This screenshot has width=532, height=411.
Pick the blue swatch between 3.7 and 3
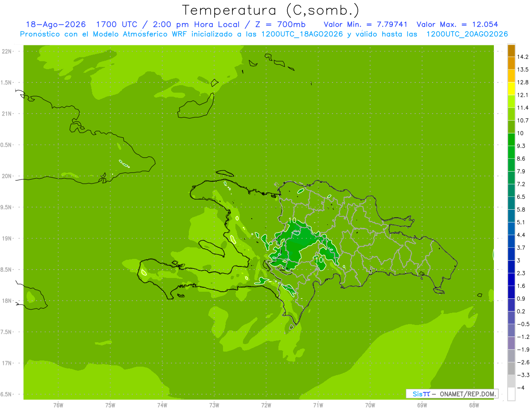[x=511, y=254]
